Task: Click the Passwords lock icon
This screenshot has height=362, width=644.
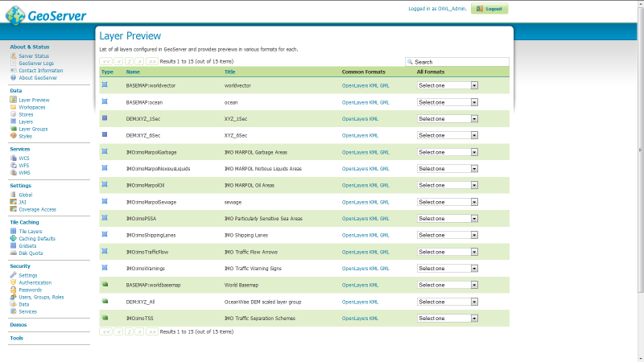Action: pos(14,290)
